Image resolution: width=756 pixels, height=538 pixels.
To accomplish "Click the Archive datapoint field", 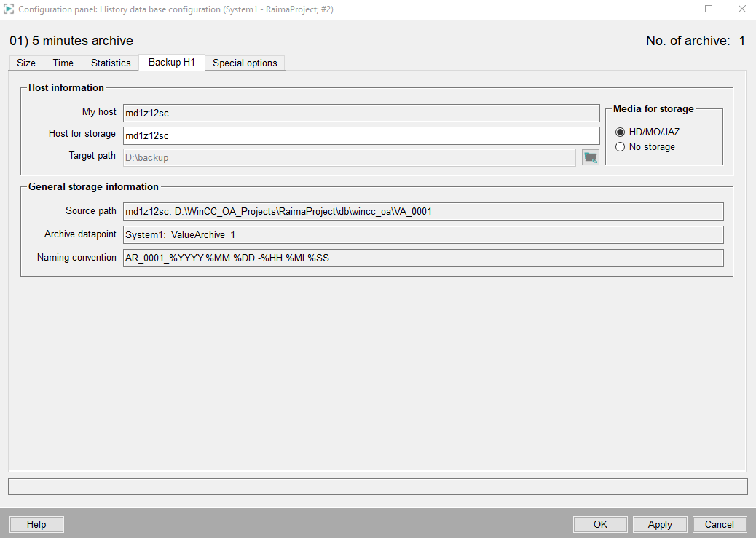I will 422,234.
